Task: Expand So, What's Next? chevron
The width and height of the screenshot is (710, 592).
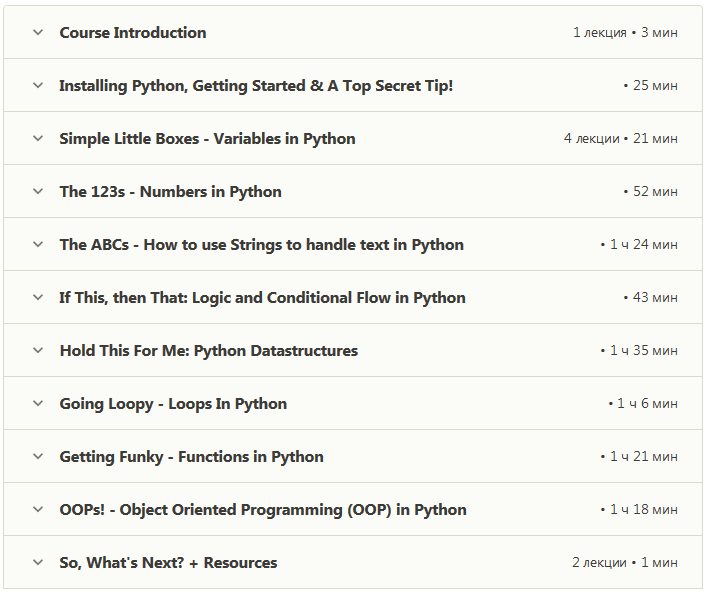Action: pyautogui.click(x=38, y=563)
